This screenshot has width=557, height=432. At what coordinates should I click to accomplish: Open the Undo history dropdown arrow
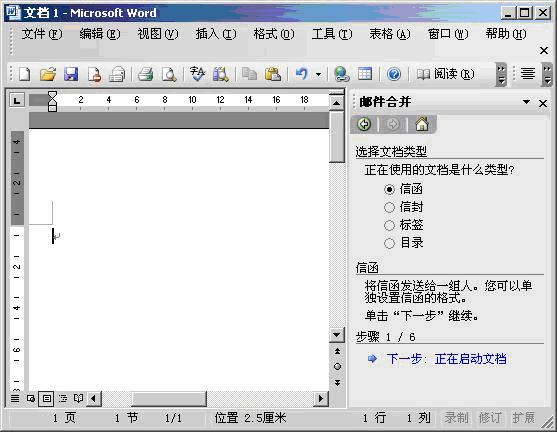(x=318, y=75)
